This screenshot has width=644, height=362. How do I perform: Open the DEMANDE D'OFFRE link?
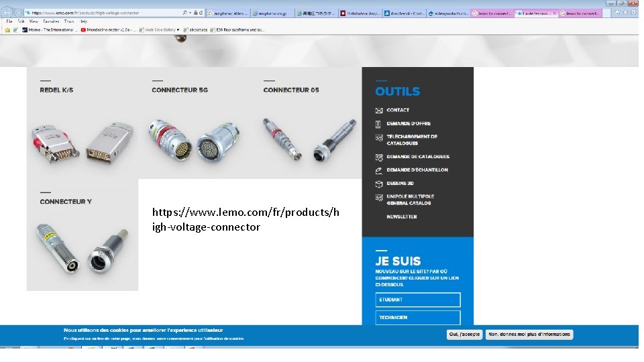click(x=409, y=123)
